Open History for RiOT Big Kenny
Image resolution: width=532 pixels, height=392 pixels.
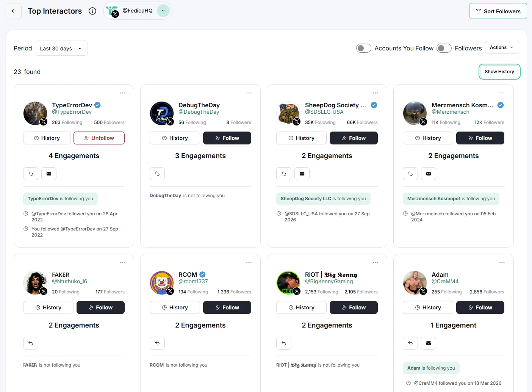[301, 307]
